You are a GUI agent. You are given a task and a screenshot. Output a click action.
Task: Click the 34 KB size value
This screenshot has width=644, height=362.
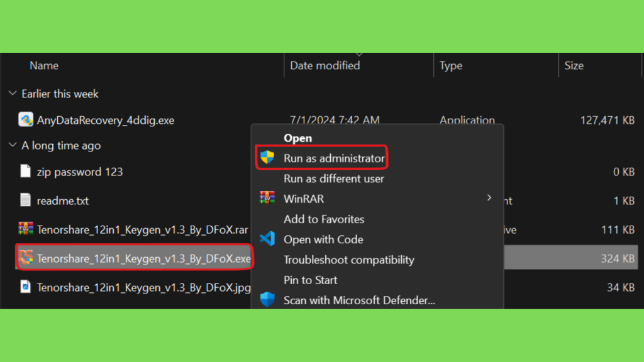tap(621, 287)
